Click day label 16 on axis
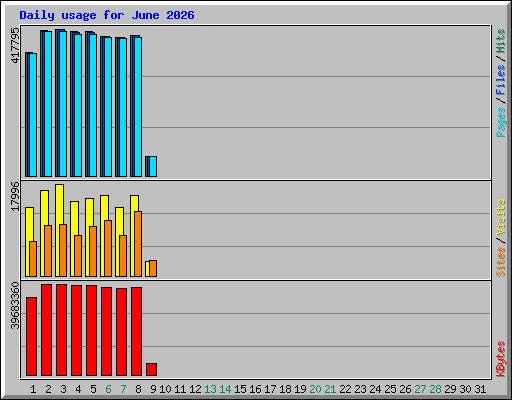The height and width of the screenshot is (400, 512). (255, 389)
